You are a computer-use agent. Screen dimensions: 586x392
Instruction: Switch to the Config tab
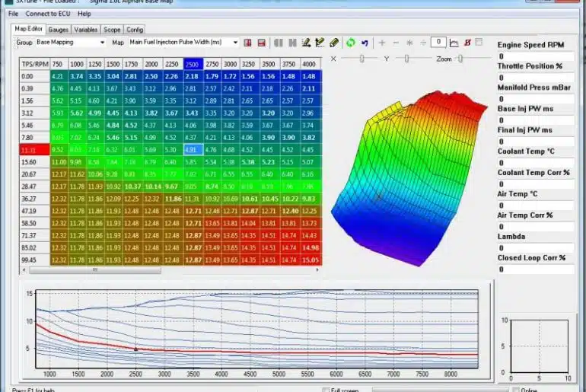[x=135, y=30]
